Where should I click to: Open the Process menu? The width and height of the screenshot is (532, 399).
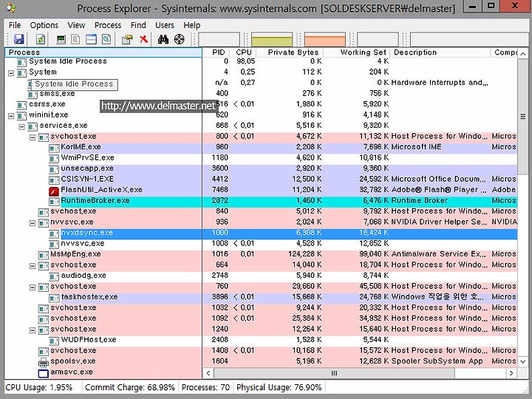click(108, 25)
